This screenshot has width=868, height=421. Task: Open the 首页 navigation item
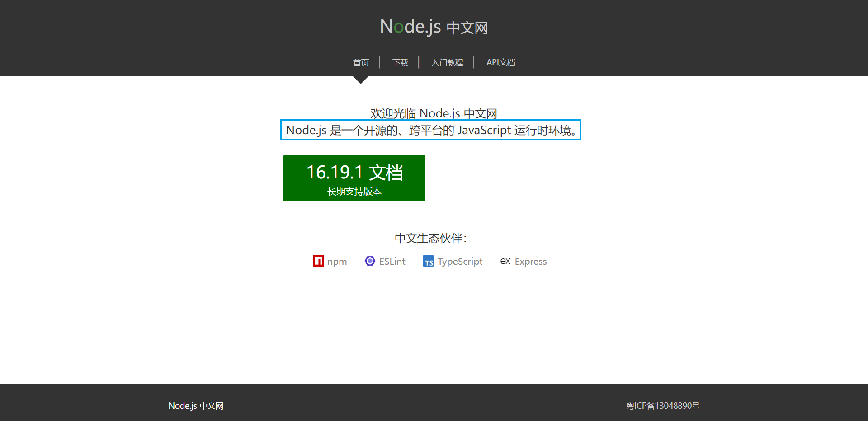pos(361,62)
